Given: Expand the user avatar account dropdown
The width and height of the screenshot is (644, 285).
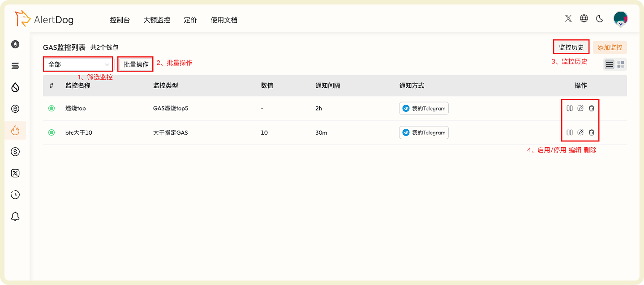Looking at the screenshot, I should pyautogui.click(x=620, y=19).
